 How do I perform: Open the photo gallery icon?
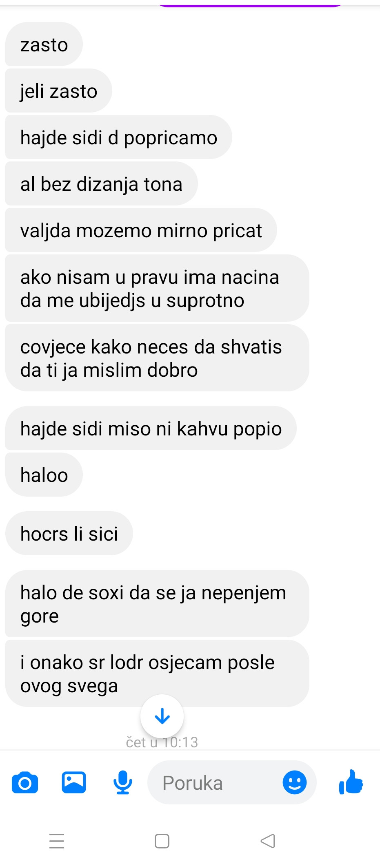point(74,782)
